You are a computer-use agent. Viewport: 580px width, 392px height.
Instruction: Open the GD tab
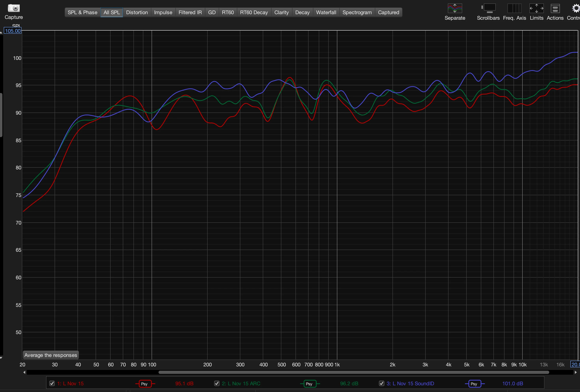tap(212, 12)
